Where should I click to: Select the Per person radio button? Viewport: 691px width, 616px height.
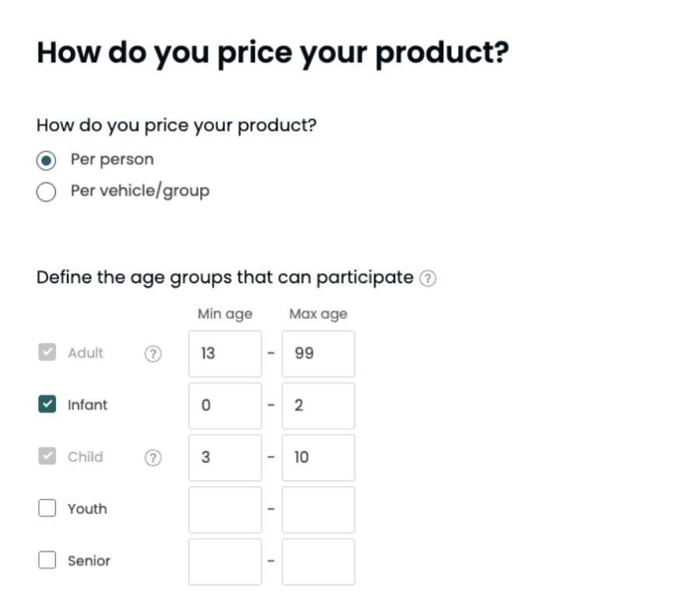coord(47,160)
